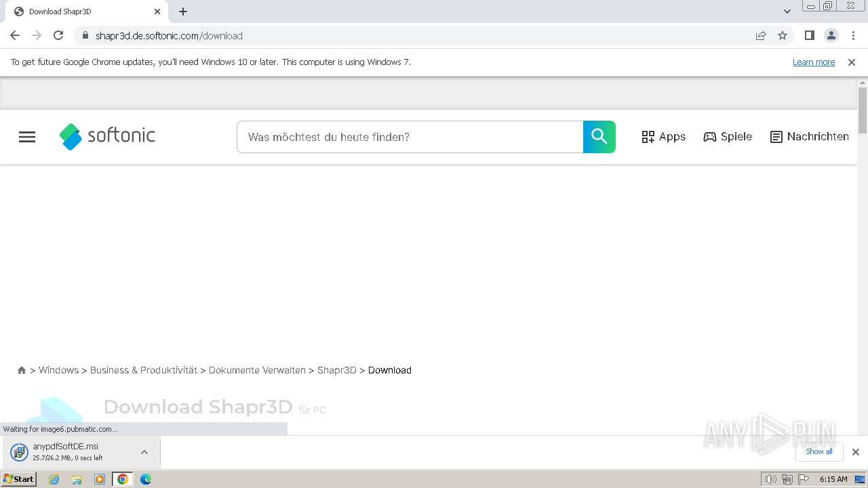The height and width of the screenshot is (488, 868).
Task: Toggle the browser side panel
Action: (x=809, y=35)
